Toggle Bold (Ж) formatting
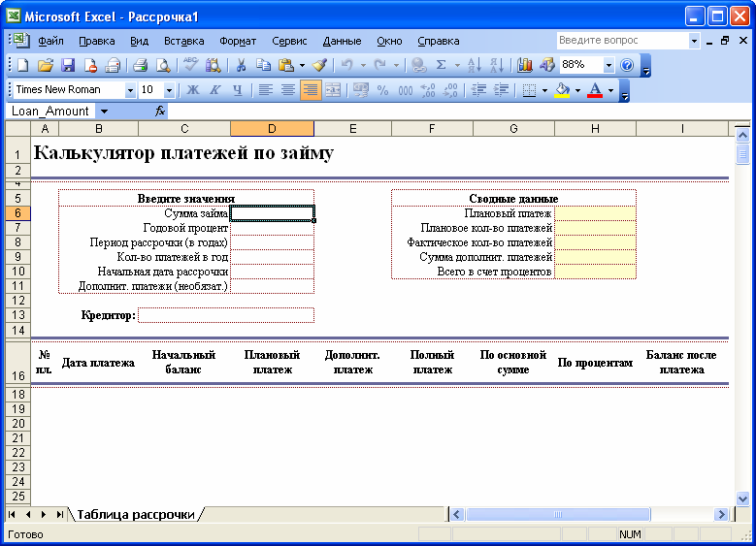The height and width of the screenshot is (546, 756). (x=193, y=90)
